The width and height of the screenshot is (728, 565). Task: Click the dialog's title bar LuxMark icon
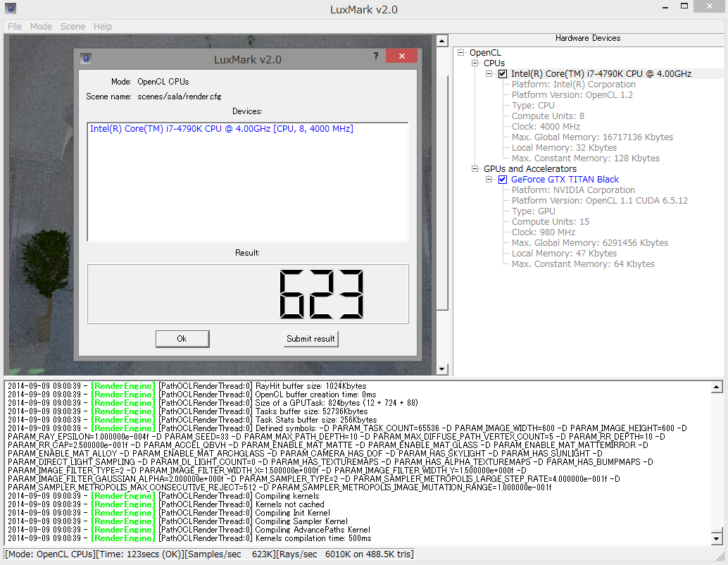click(x=87, y=58)
